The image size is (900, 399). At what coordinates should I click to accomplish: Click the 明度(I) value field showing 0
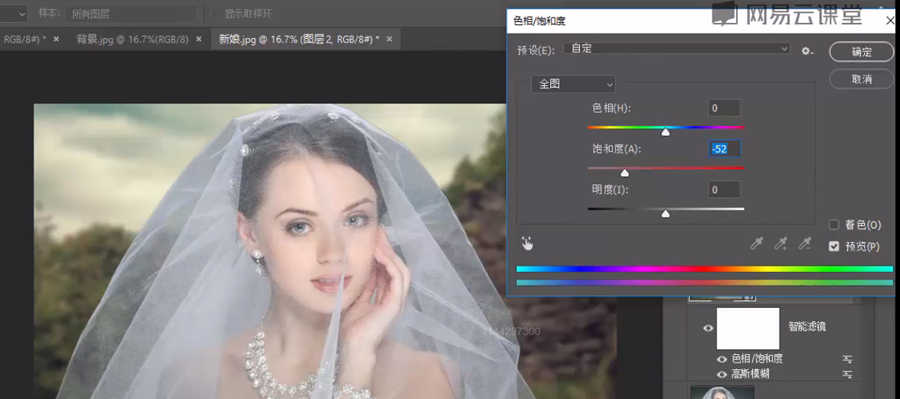pyautogui.click(x=724, y=189)
